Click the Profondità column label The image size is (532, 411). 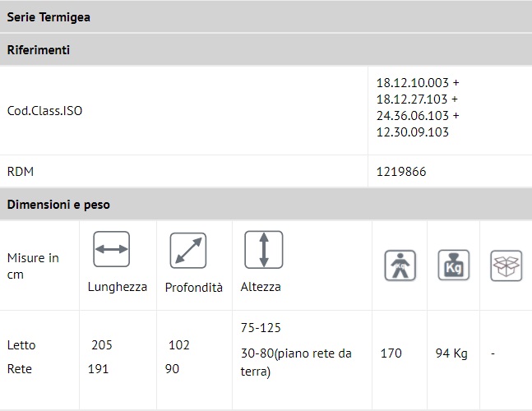pyautogui.click(x=193, y=288)
